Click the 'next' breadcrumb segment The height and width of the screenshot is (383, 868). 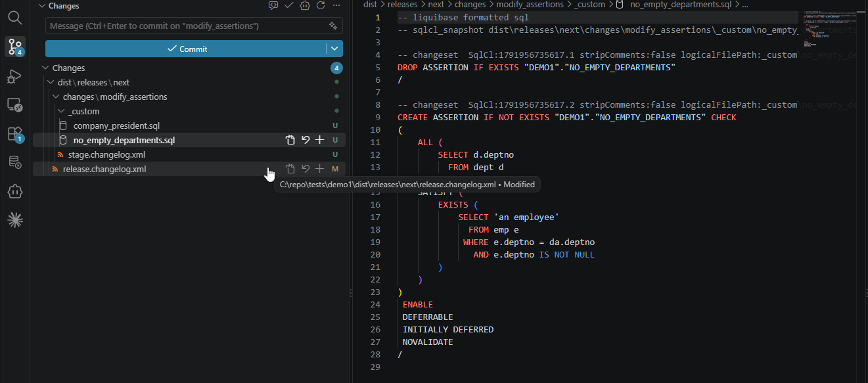point(436,4)
